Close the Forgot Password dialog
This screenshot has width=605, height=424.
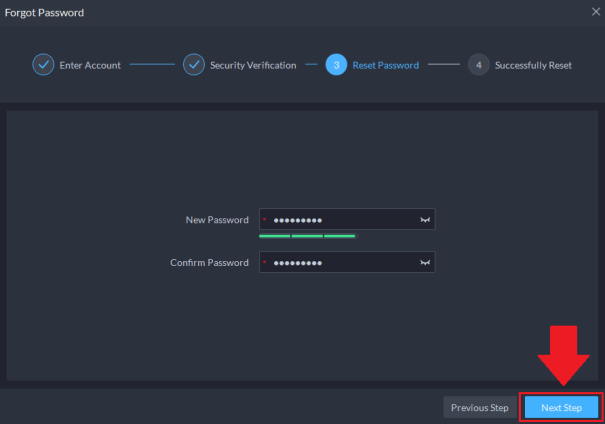pyautogui.click(x=595, y=12)
